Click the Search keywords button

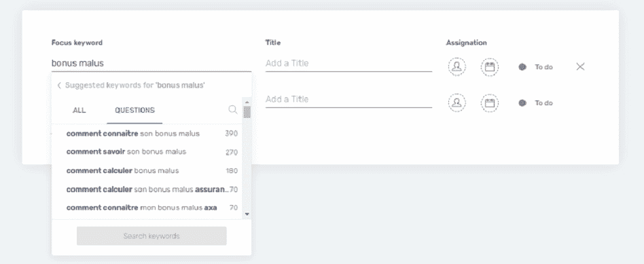pyautogui.click(x=151, y=236)
